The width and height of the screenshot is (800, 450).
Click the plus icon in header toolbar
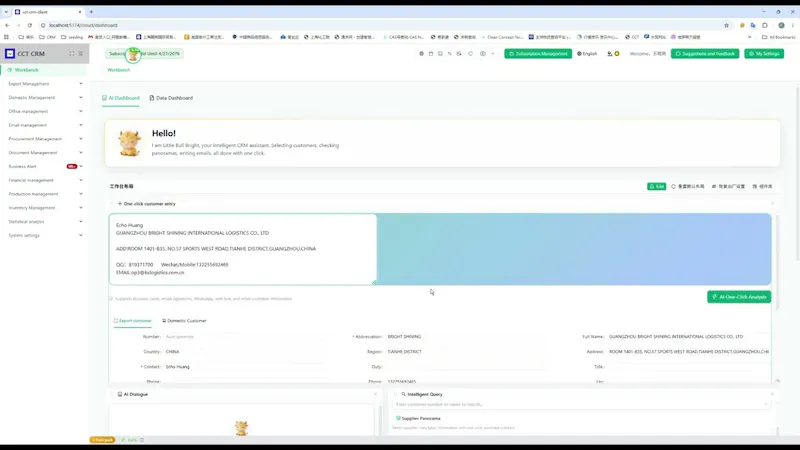(493, 54)
